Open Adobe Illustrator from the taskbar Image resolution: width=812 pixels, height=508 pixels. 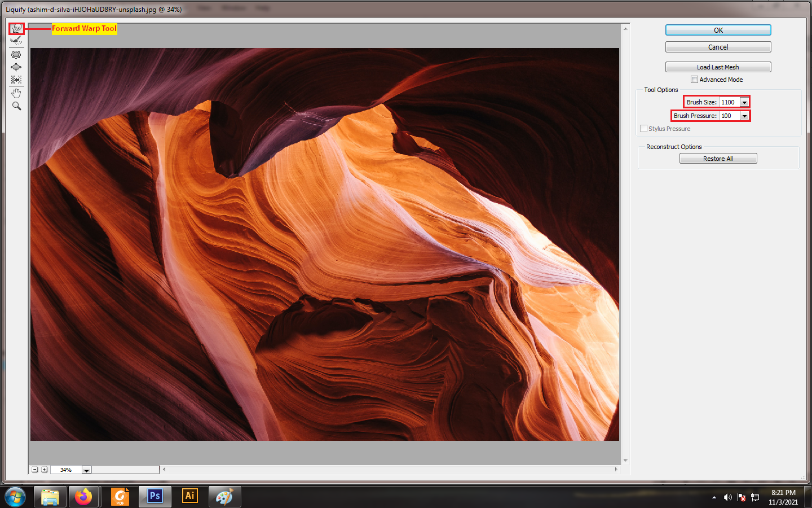pos(190,496)
